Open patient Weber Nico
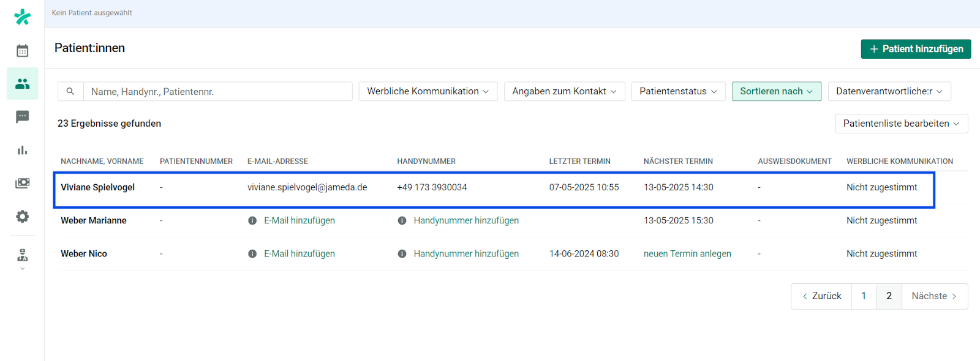The image size is (980, 361). 84,253
